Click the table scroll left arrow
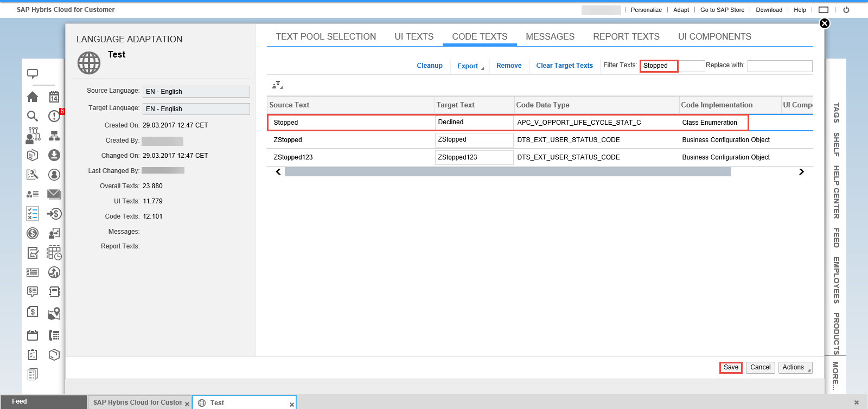Viewport: 868px width, 409px height. click(278, 172)
